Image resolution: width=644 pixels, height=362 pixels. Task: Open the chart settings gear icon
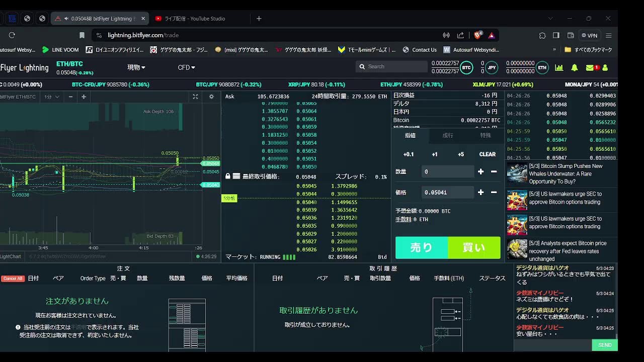coord(211,97)
